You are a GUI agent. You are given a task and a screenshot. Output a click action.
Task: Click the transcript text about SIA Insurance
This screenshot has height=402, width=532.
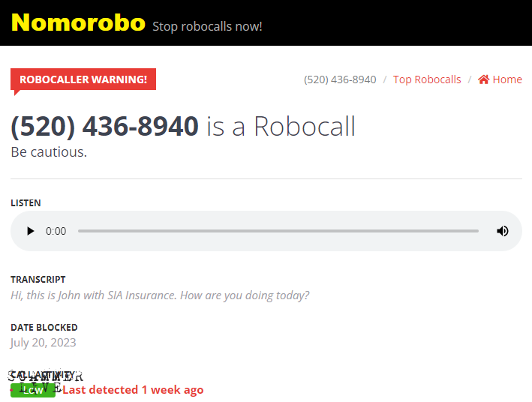coord(160,295)
